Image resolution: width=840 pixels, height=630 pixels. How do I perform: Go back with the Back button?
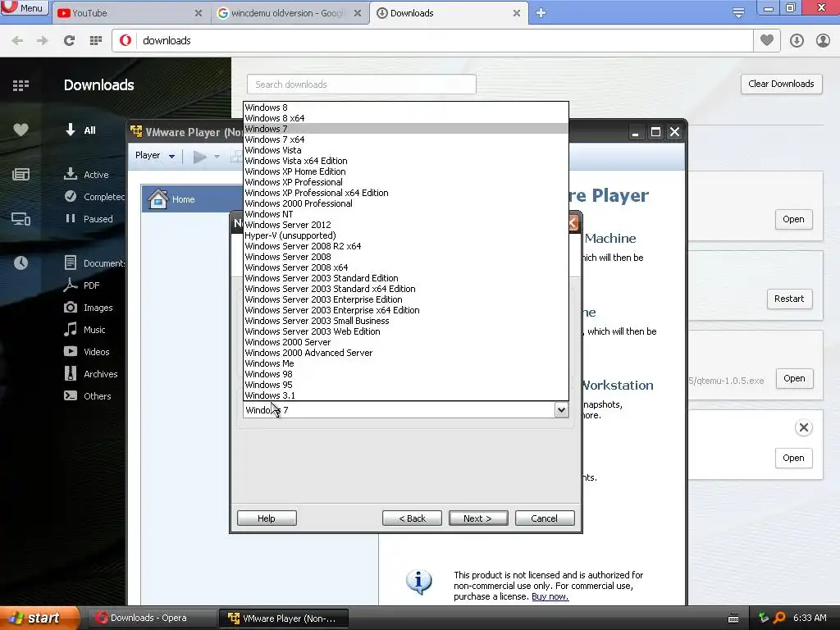coord(412,518)
